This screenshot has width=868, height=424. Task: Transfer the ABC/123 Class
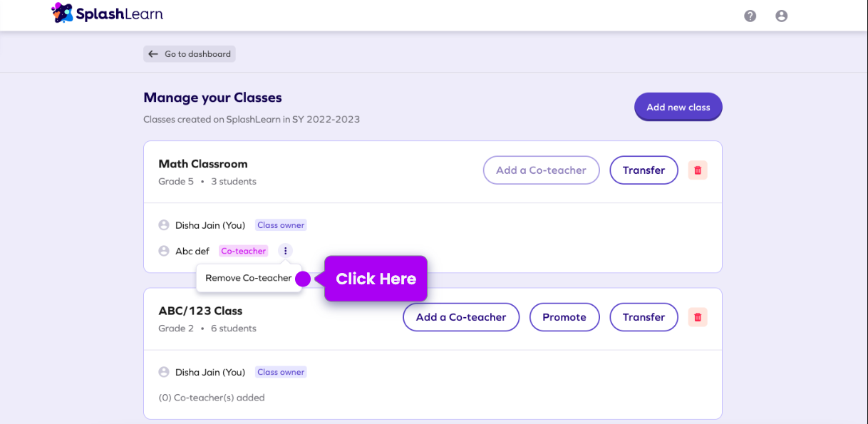644,317
